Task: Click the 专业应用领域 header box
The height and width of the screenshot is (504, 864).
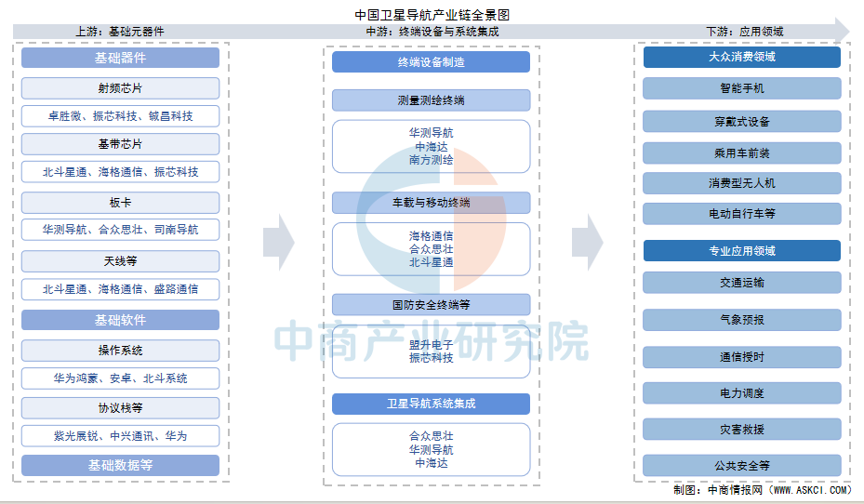Action: [741, 251]
